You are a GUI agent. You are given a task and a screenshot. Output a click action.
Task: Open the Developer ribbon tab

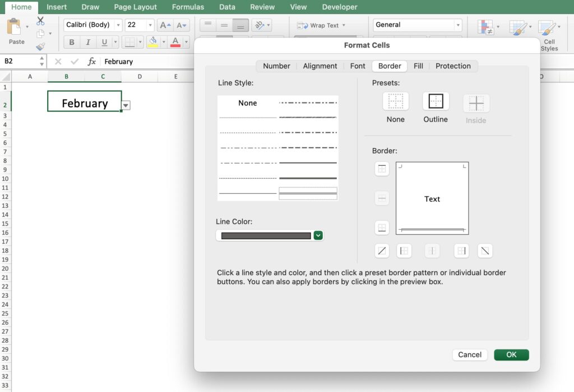pyautogui.click(x=340, y=7)
